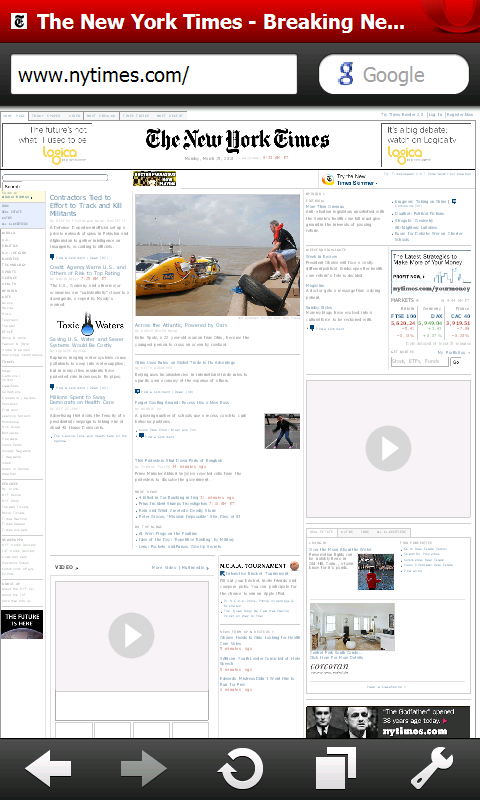Screen dimensions: 480x800
Task: Focus the NYT site search field
Action: click(x=55, y=178)
